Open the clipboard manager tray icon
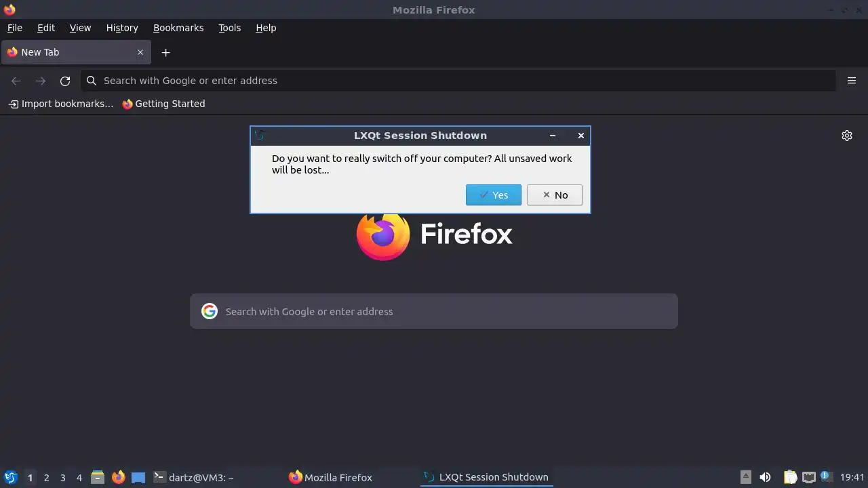This screenshot has width=868, height=488. (790, 477)
